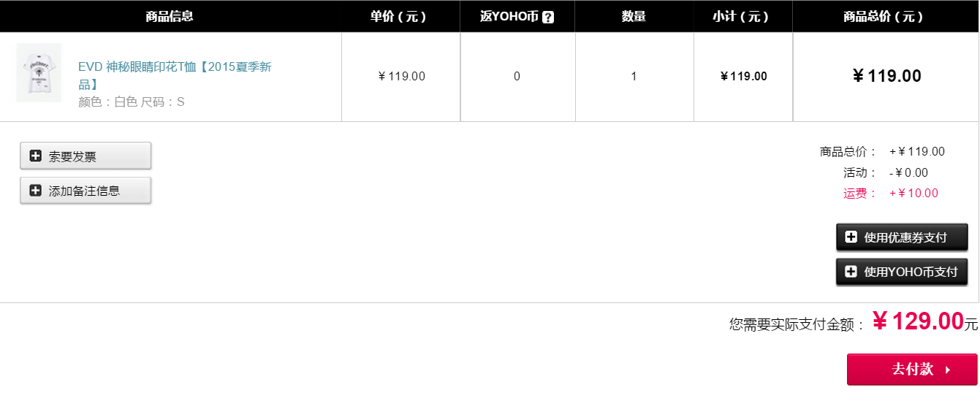Image resolution: width=980 pixels, height=401 pixels.
Task: Expand the 添加备注信息 notes section
Action: coord(86,191)
